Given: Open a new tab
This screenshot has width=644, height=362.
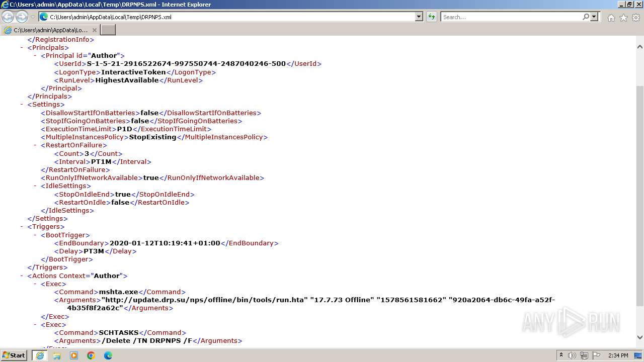Looking at the screenshot, I should 108,30.
